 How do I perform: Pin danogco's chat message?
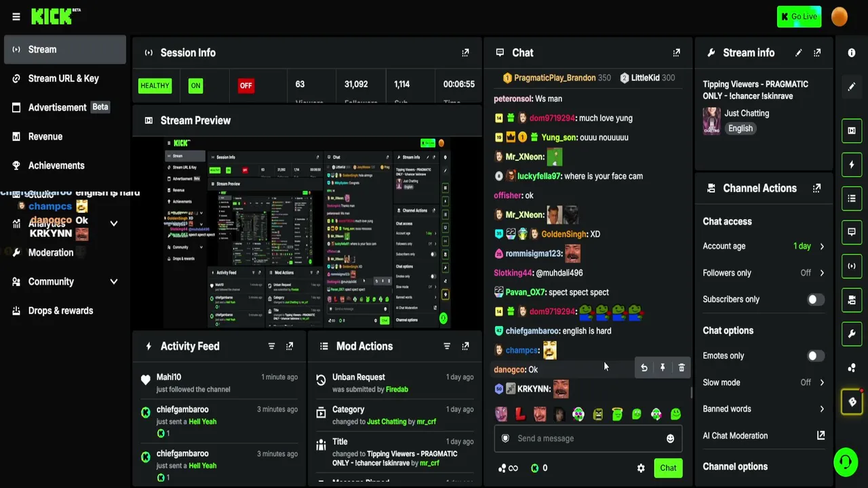click(x=663, y=368)
